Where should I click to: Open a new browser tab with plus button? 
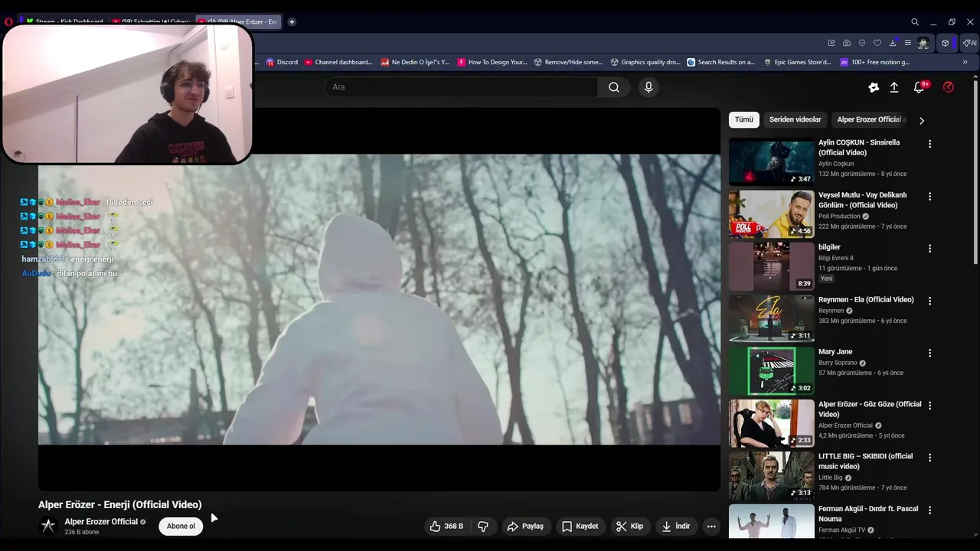pos(292,22)
